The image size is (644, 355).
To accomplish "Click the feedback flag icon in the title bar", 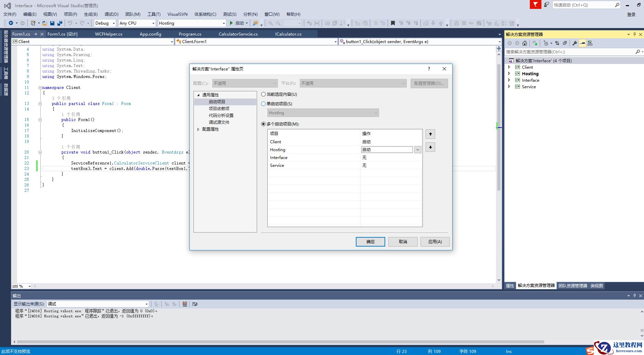I will click(535, 5).
